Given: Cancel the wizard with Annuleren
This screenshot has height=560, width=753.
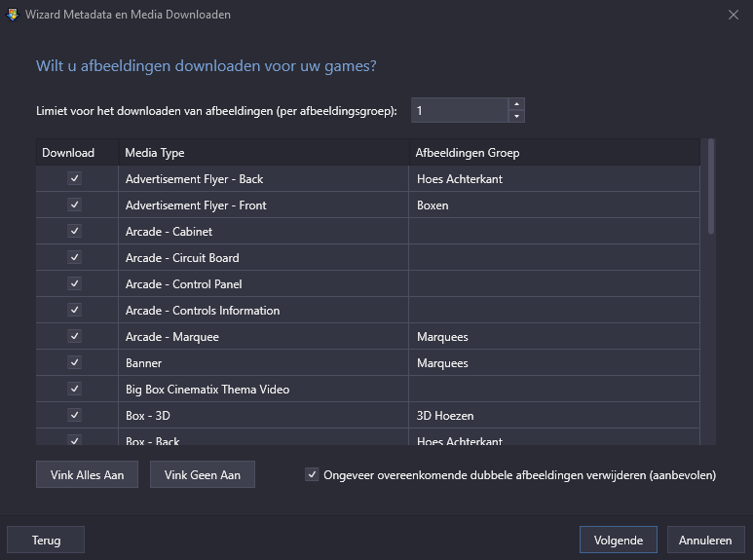Looking at the screenshot, I should [x=705, y=540].
